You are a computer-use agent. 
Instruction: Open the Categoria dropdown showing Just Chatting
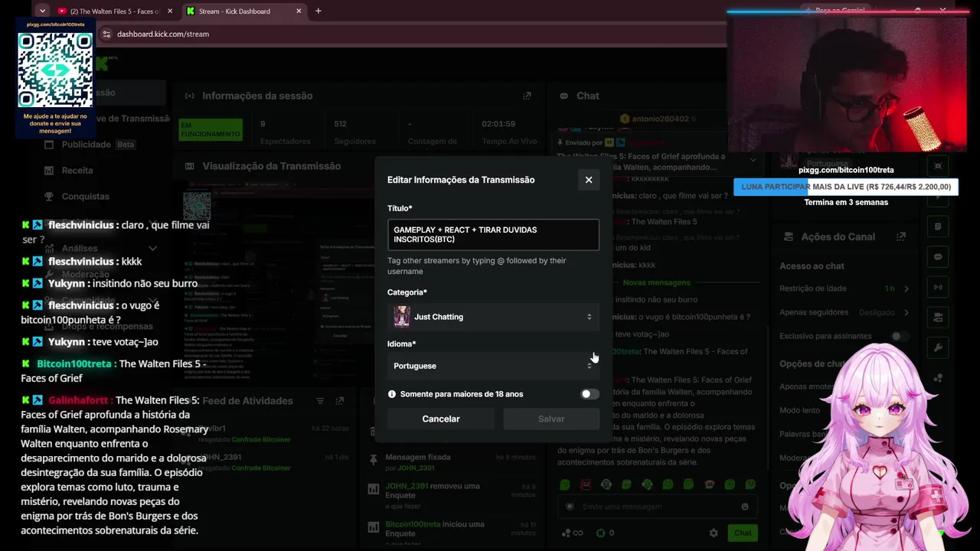(493, 317)
